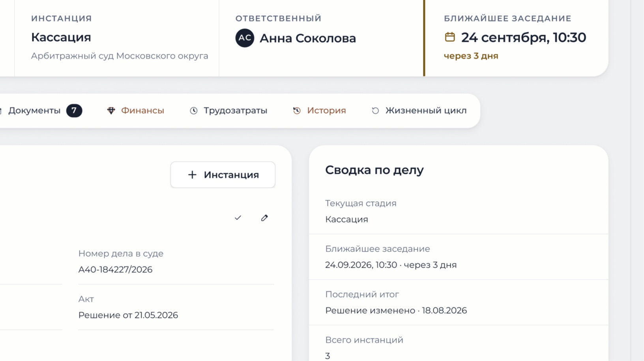
Task: Click the plus icon in Инстанция button
Action: pyautogui.click(x=192, y=175)
